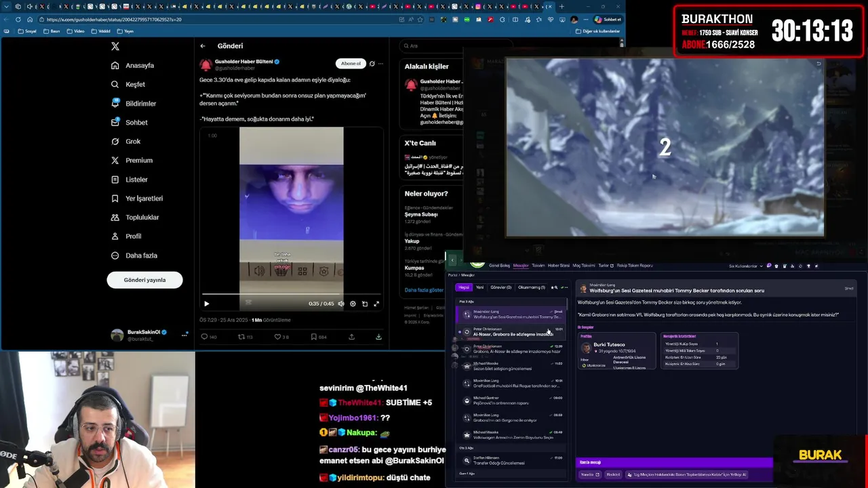Select the Hepsi inbox filter
868x488 pixels.
tap(464, 287)
